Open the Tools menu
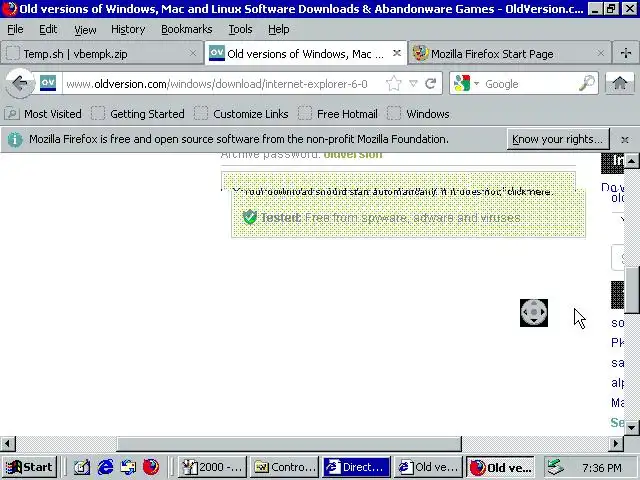 pyautogui.click(x=240, y=29)
